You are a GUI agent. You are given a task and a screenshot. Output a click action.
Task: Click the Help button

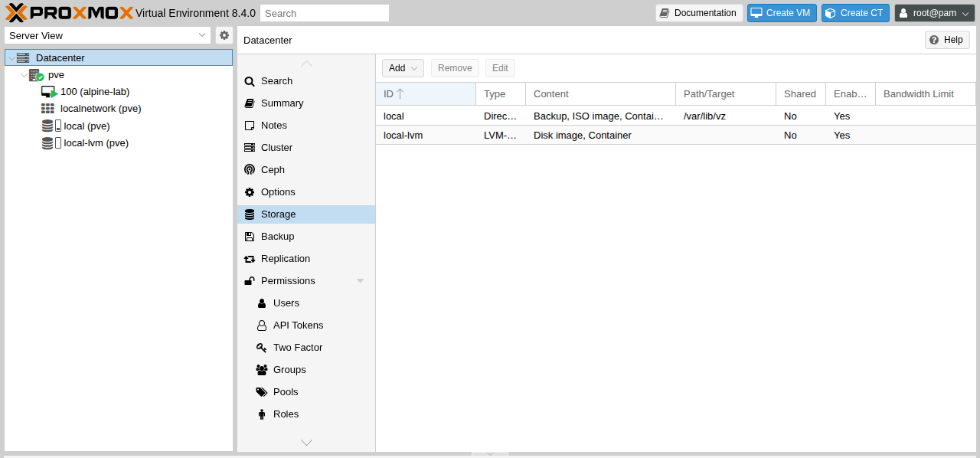pyautogui.click(x=947, y=40)
